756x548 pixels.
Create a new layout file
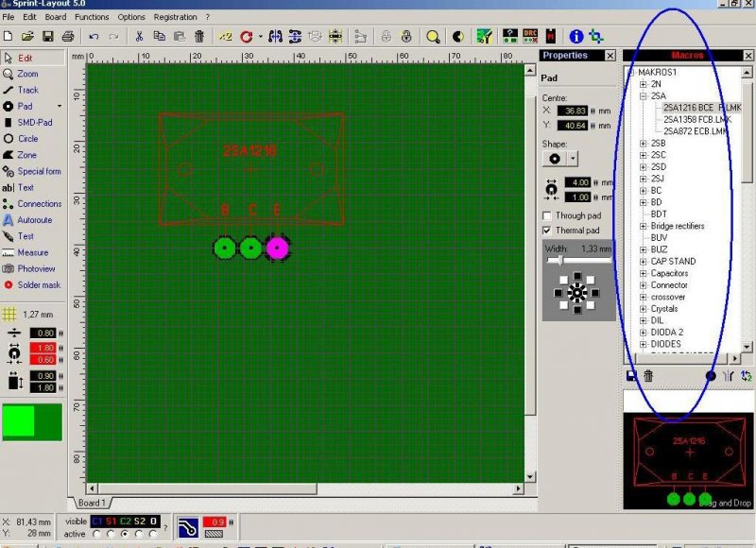(x=8, y=36)
